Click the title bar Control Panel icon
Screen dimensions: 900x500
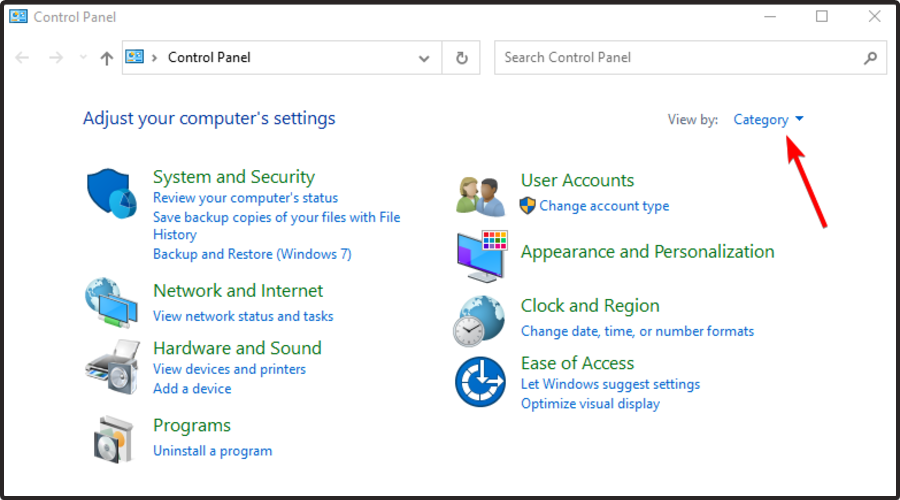pos(18,16)
